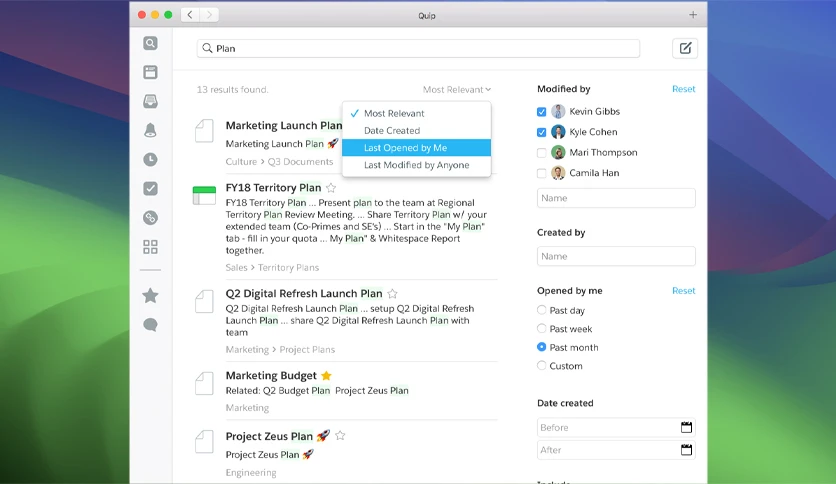Open Q2 Digital Refresh Launch Plan title
Image resolution: width=836 pixels, height=484 pixels.
click(x=304, y=294)
